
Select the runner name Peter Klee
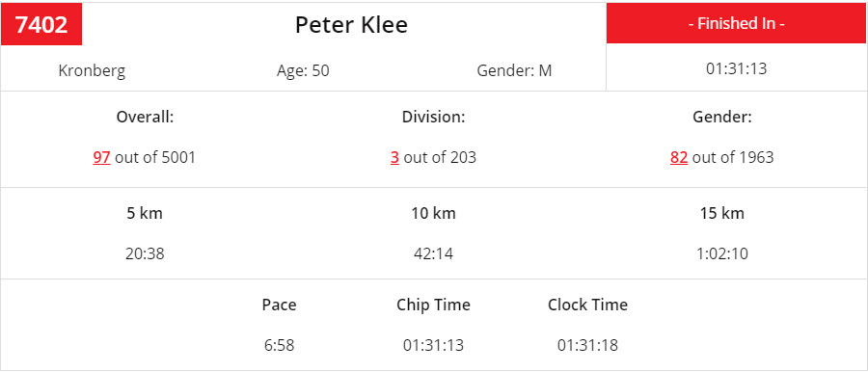coord(351,25)
